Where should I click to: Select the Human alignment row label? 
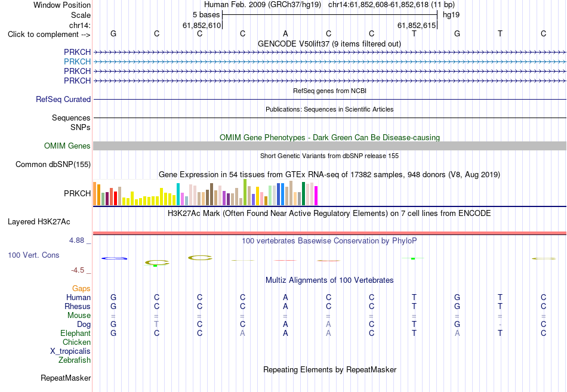point(78,297)
